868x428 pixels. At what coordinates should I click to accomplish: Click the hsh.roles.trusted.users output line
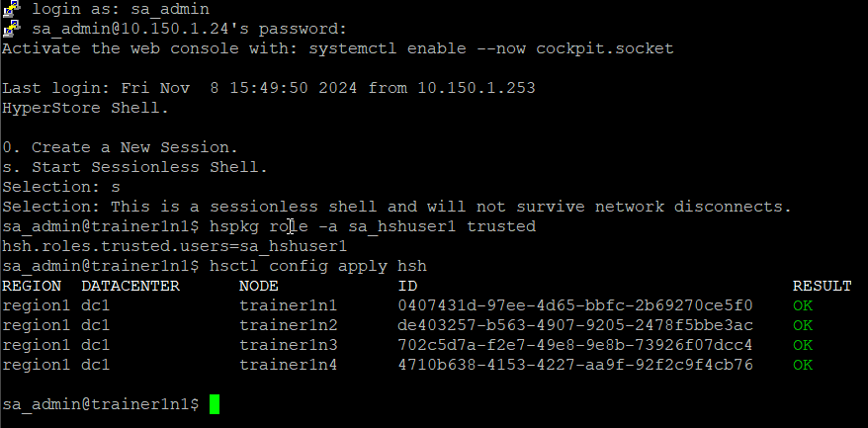pyautogui.click(x=174, y=246)
